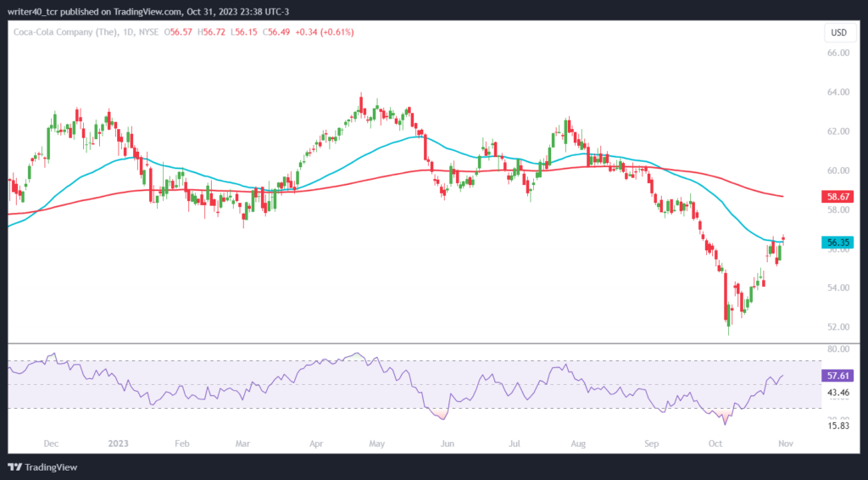The height and width of the screenshot is (480, 868).
Task: Click the 2023 label on time axis
Action: (x=118, y=444)
